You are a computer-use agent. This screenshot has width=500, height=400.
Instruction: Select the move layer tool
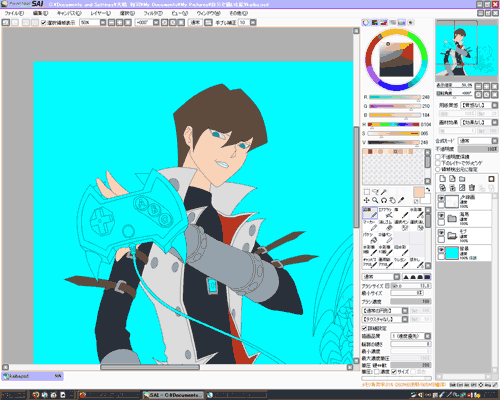point(367,200)
